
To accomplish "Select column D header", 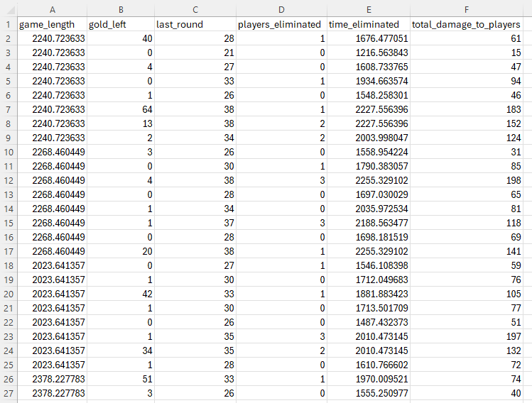I will click(281, 10).
